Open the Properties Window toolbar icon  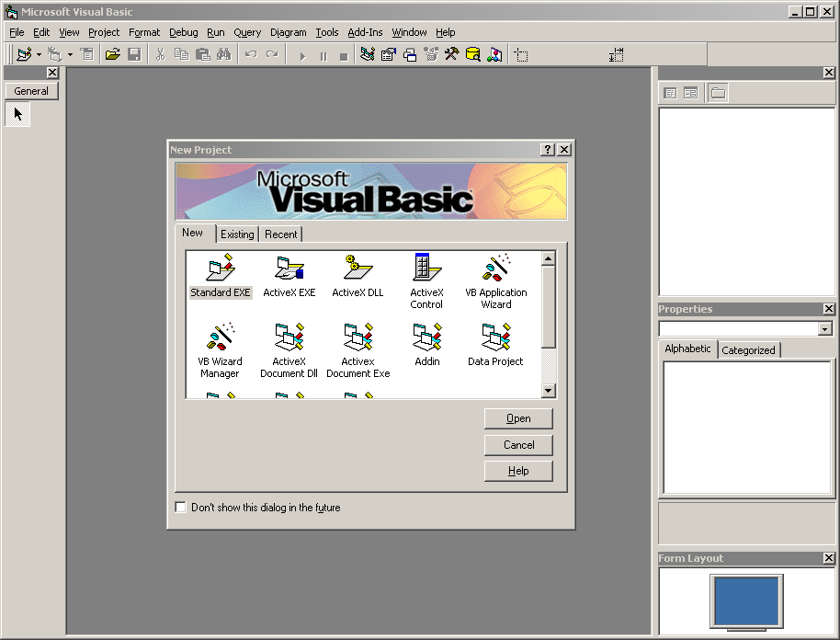(389, 54)
